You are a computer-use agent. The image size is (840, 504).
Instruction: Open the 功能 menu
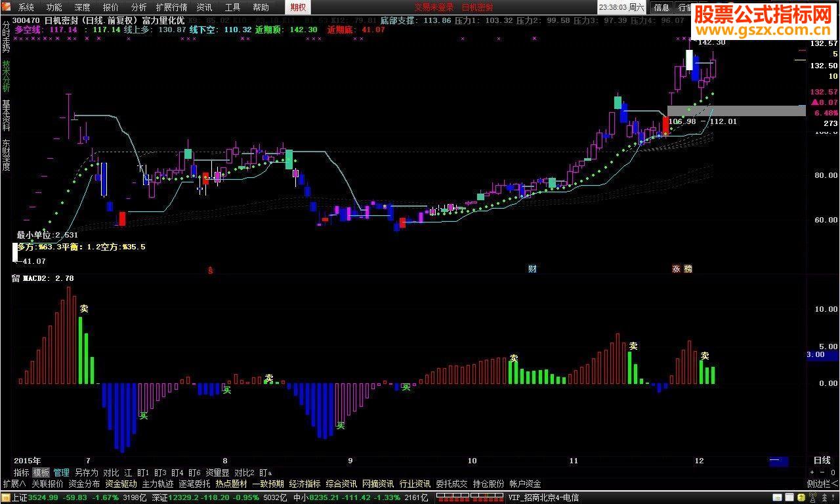point(54,7)
